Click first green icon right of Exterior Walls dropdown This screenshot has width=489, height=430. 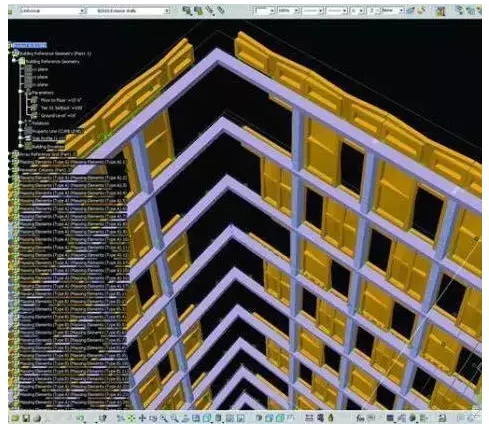187,11
